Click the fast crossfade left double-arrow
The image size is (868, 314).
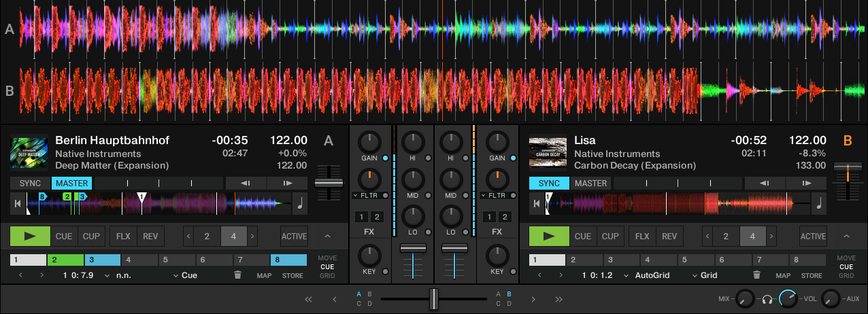[x=308, y=299]
